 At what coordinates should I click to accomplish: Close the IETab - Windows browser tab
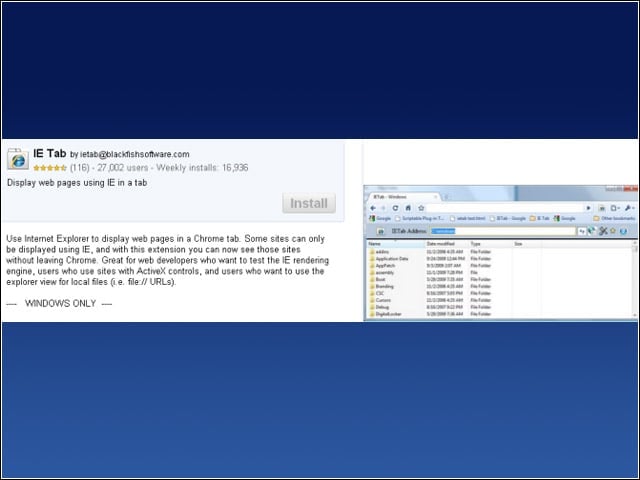tap(436, 197)
